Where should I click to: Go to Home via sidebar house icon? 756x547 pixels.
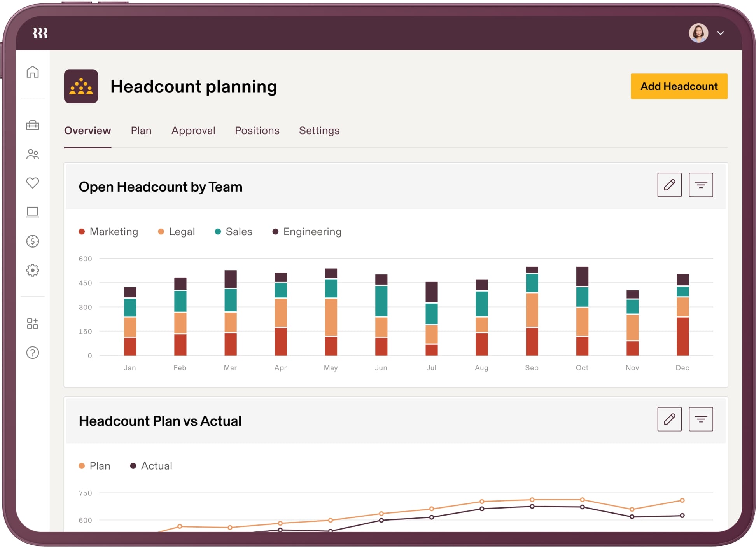(33, 72)
